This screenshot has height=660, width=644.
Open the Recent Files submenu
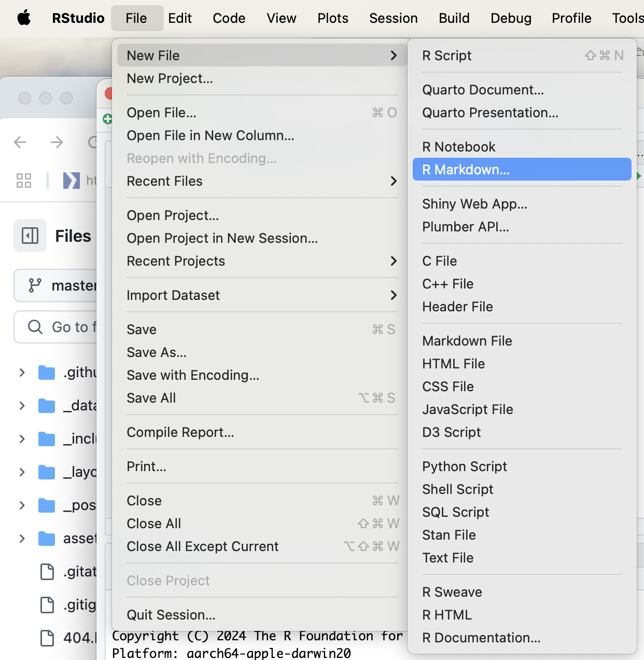[262, 181]
